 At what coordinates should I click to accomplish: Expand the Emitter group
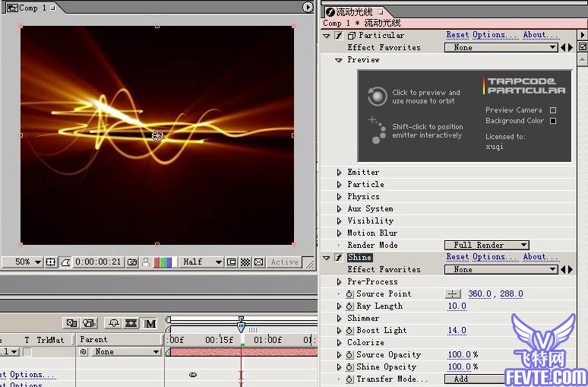tap(339, 173)
